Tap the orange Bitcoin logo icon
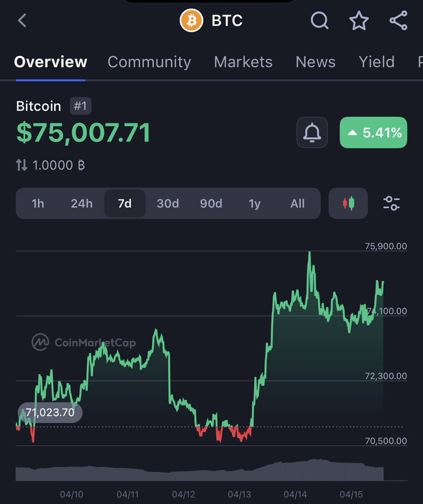 click(191, 21)
